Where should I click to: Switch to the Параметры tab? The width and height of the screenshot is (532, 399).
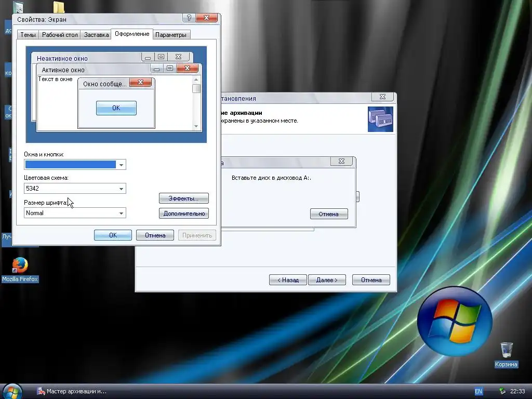pos(170,35)
